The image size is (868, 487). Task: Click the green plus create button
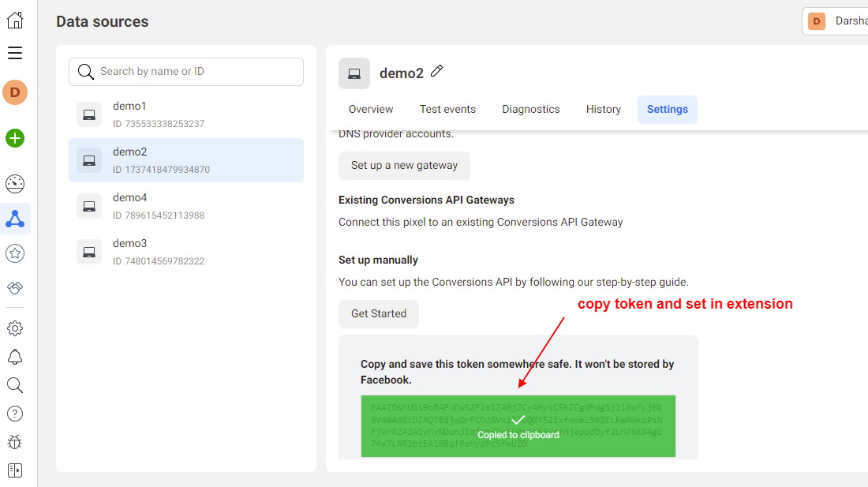[x=15, y=138]
